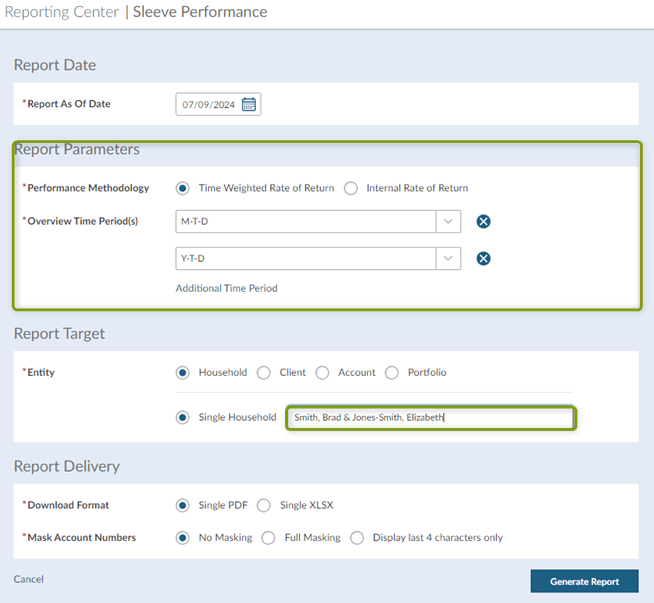Select Single XLSX download format

coord(264,505)
